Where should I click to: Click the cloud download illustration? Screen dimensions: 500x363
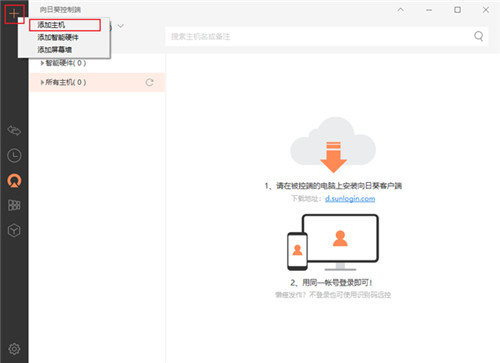333,145
